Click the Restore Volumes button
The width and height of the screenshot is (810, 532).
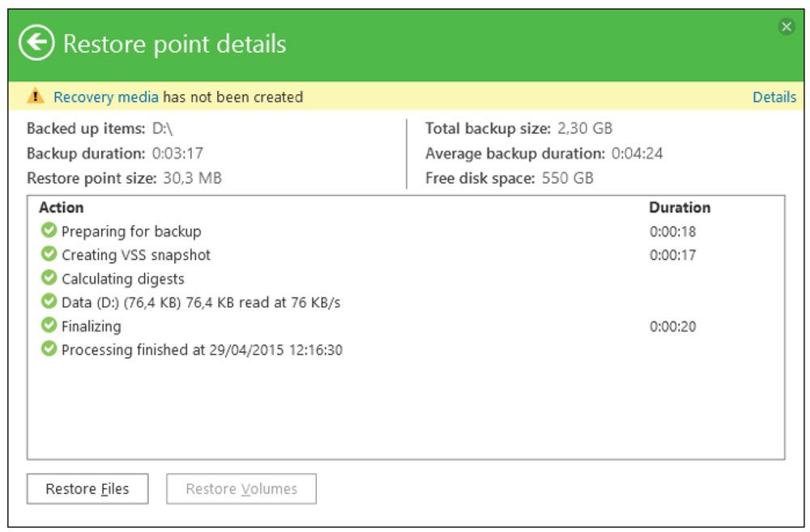click(241, 489)
